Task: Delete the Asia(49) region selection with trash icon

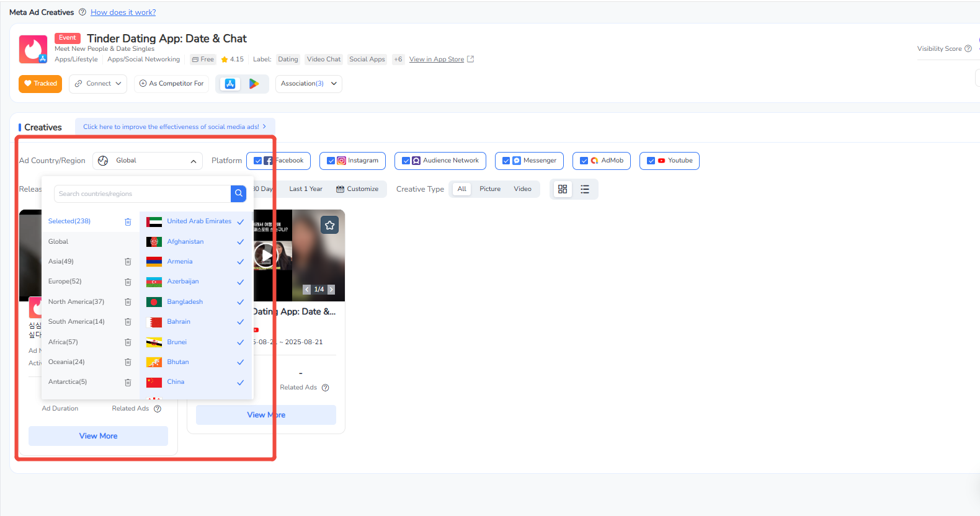Action: point(128,262)
